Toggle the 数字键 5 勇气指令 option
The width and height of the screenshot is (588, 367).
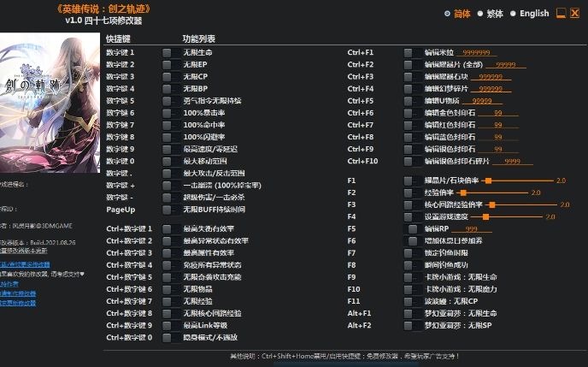pyautogui.click(x=171, y=101)
